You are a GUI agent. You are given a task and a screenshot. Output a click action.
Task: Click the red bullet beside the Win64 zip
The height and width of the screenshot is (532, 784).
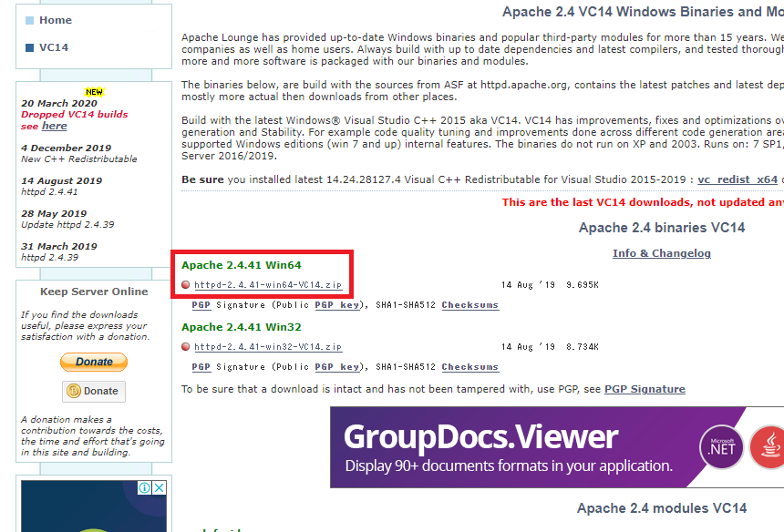pos(185,285)
